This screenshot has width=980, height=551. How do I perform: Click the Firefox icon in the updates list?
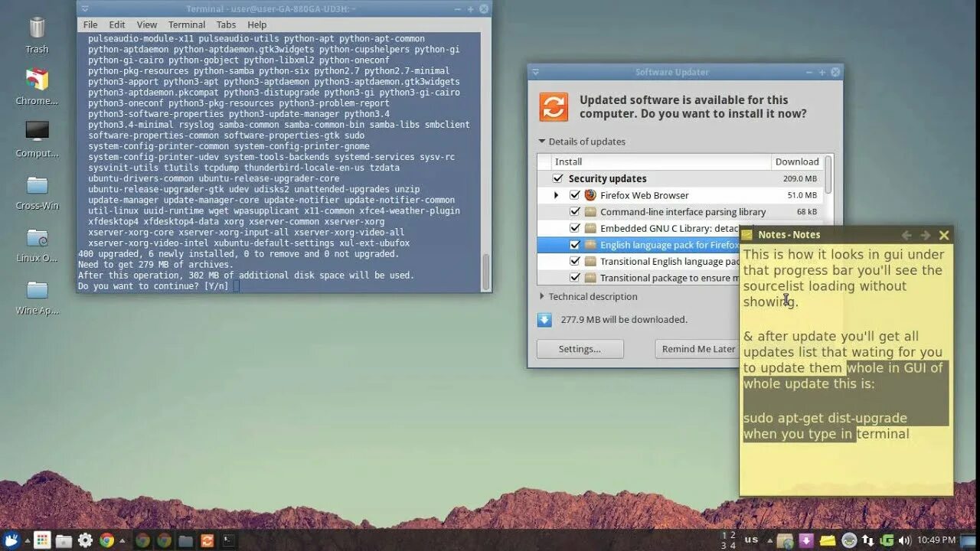(x=590, y=195)
